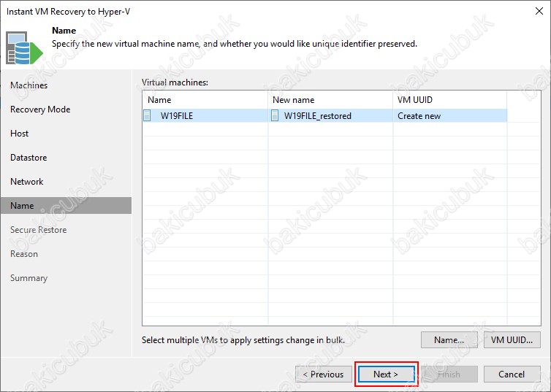This screenshot has height=392, width=551.
Task: Jump to the Network step
Action: tap(27, 182)
